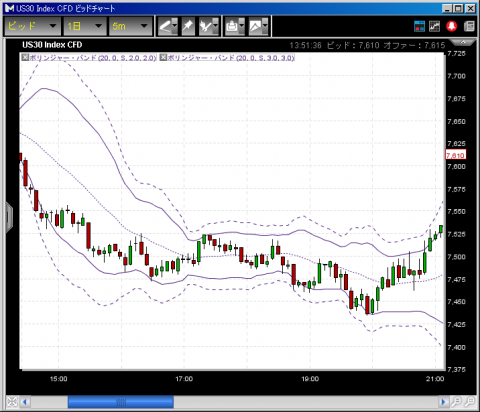Click the 7,400 price axis label
The image size is (480, 412).
(456, 347)
